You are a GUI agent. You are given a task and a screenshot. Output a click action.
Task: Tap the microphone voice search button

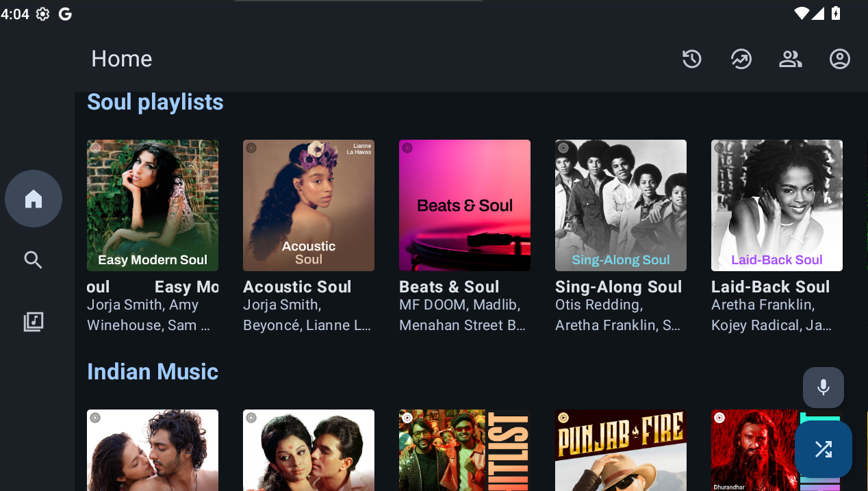pyautogui.click(x=823, y=388)
